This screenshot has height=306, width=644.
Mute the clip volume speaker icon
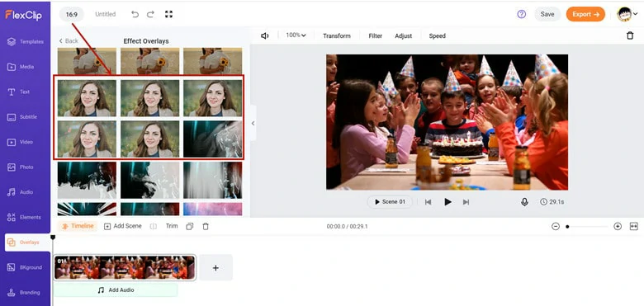coord(265,36)
